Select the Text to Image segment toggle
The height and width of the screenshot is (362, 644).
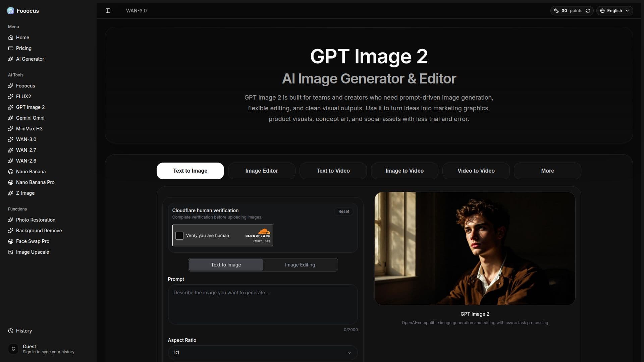[226, 265]
